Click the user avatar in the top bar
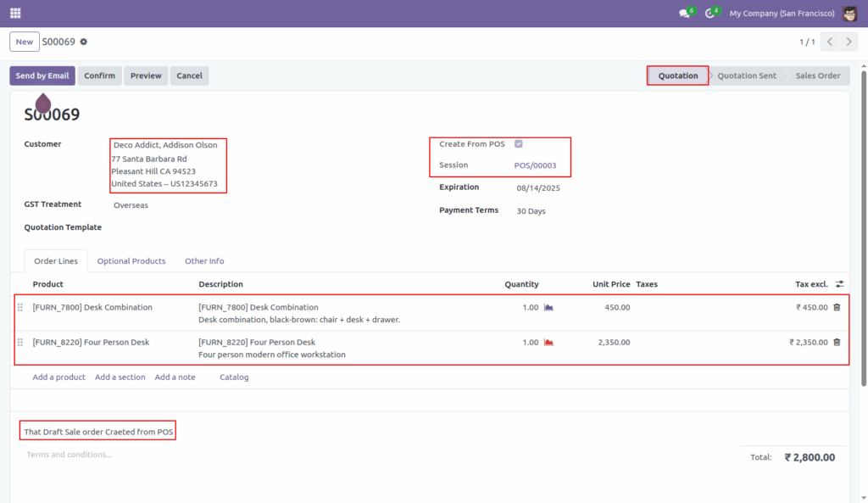Image resolution: width=868 pixels, height=503 pixels. (x=850, y=13)
